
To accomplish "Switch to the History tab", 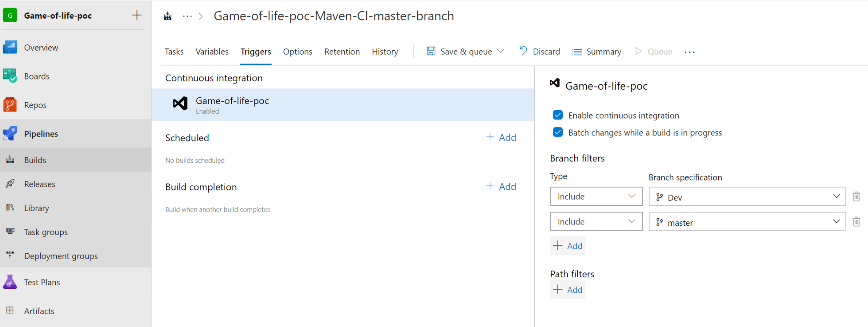I will coord(385,51).
